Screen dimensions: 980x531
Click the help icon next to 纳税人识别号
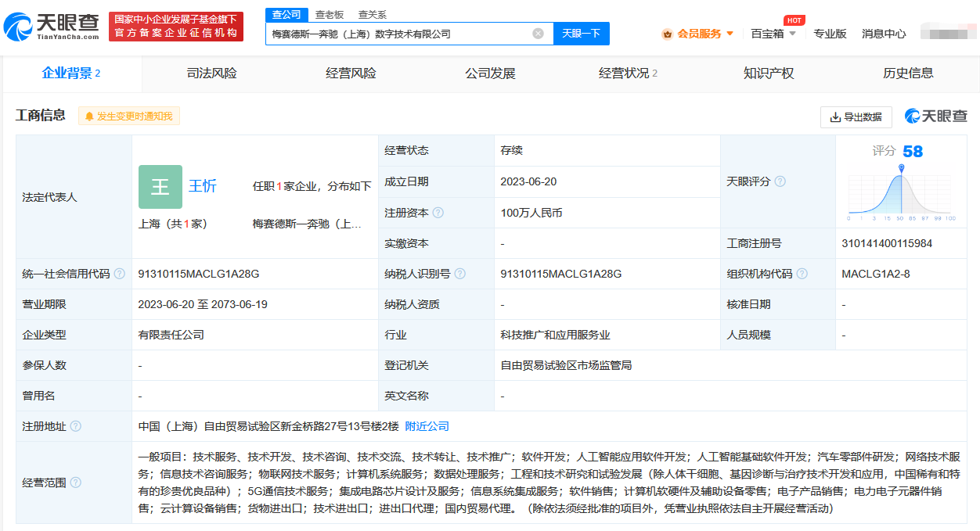pos(459,274)
